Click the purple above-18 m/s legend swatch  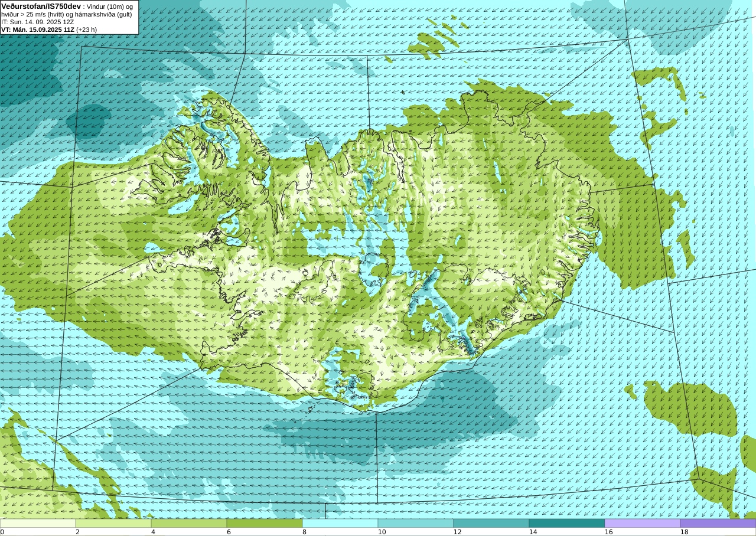tap(718, 523)
